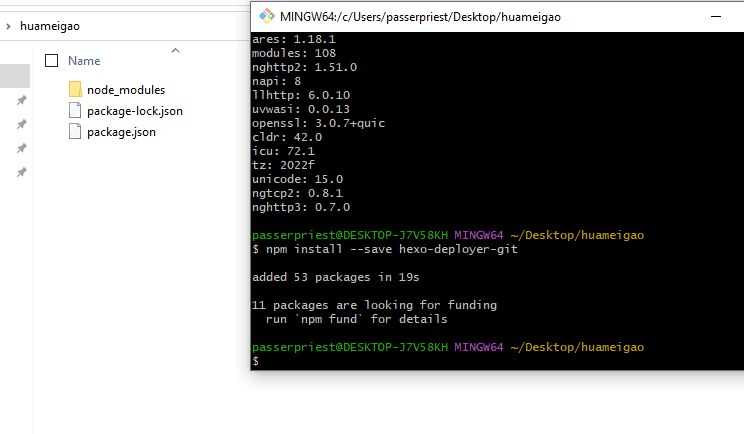The image size is (744, 434).
Task: Click the node_modules folder icon
Action: [75, 90]
